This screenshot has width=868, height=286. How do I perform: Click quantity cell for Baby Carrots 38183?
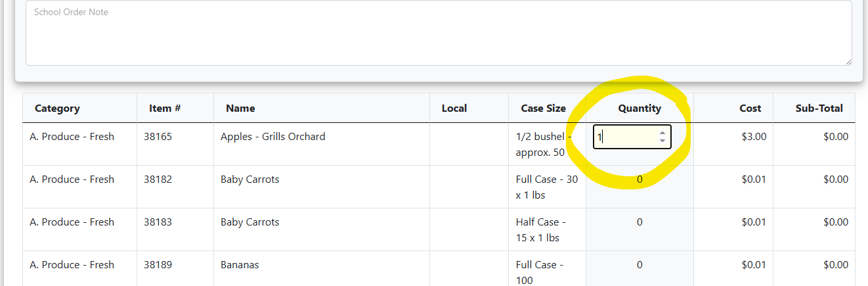pos(640,222)
